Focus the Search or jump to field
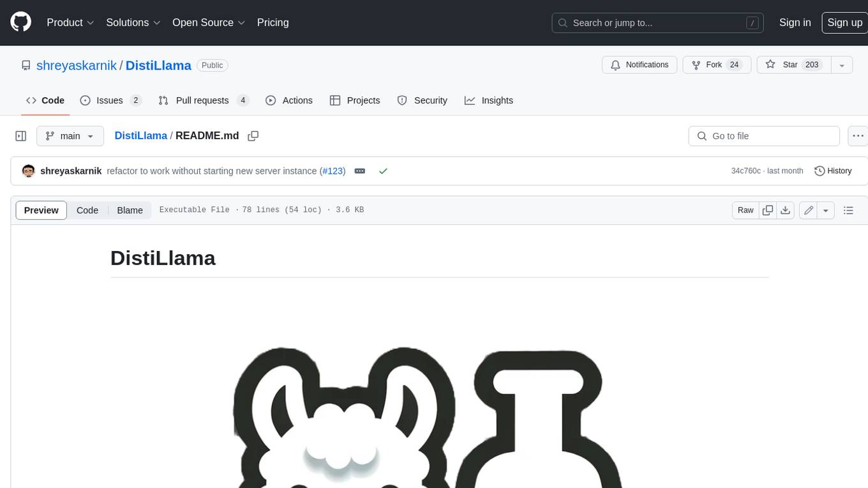 coord(659,23)
